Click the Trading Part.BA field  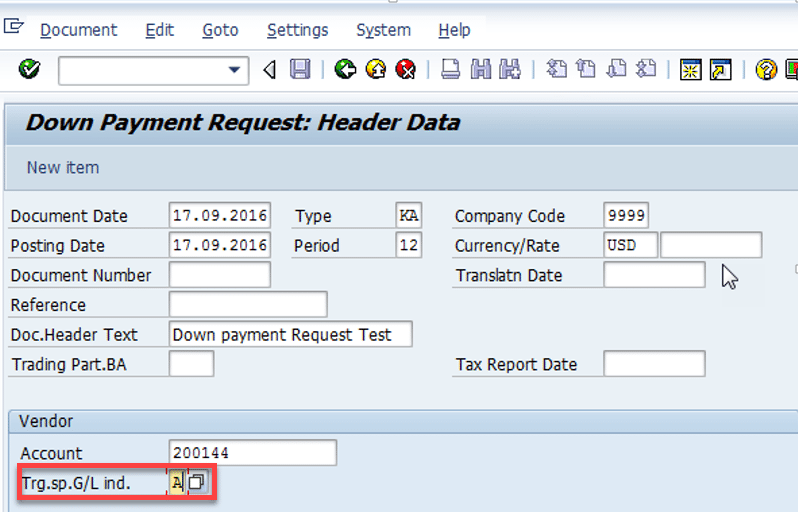pos(191,364)
